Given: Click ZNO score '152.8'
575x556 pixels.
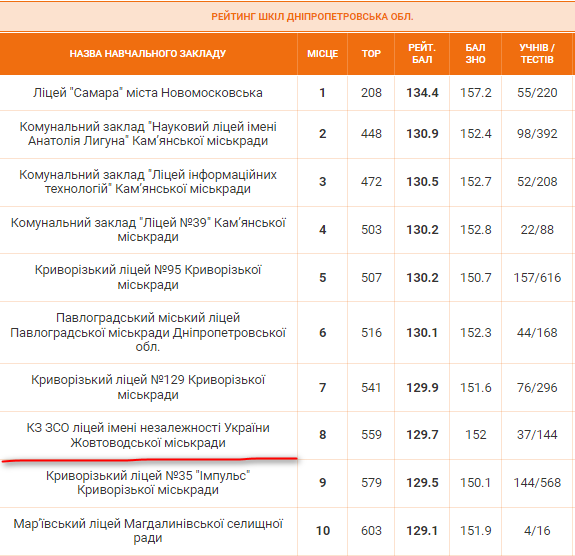Looking at the screenshot, I should 476,230.
